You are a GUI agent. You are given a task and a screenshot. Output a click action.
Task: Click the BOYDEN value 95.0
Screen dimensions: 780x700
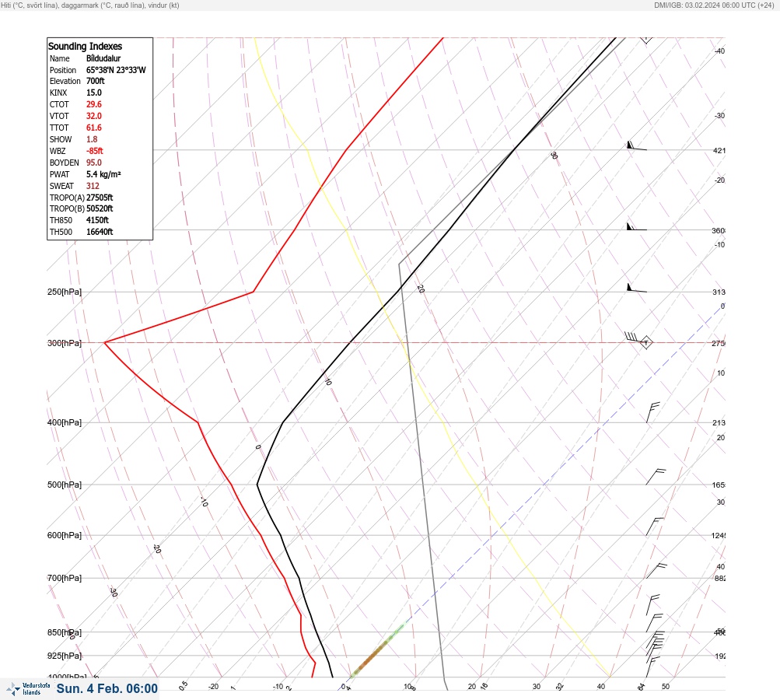pyautogui.click(x=94, y=163)
